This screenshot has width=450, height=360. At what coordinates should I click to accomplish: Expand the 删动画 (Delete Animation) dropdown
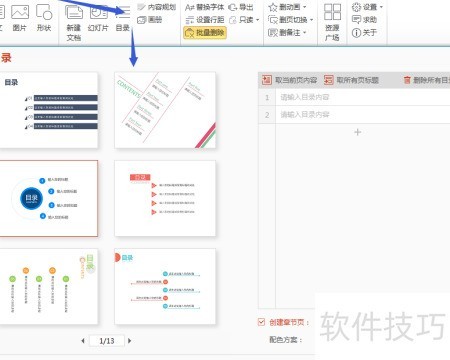pyautogui.click(x=304, y=7)
